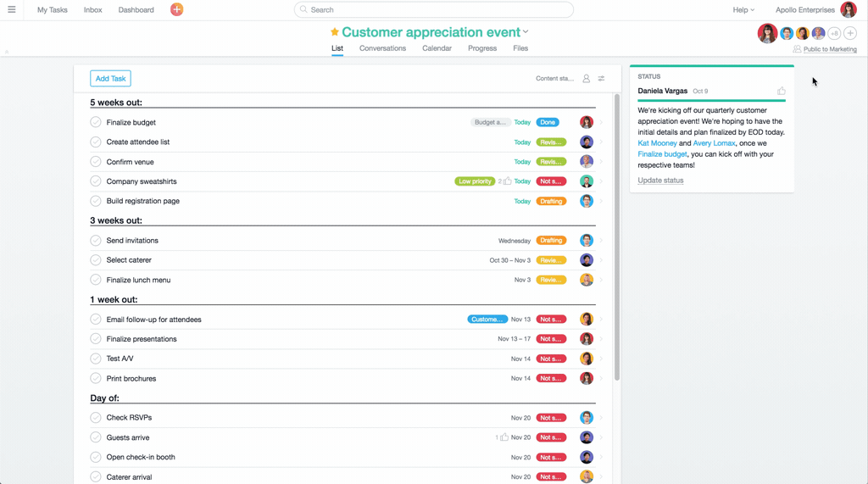The height and width of the screenshot is (484, 868).
Task: Open the Help dropdown menu
Action: point(743,9)
